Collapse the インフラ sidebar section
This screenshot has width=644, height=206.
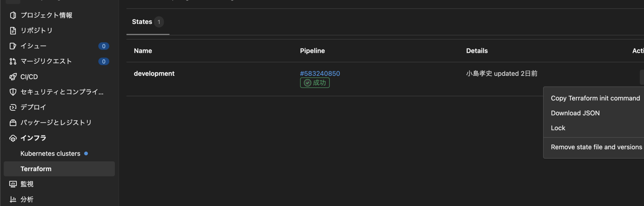[x=33, y=138]
